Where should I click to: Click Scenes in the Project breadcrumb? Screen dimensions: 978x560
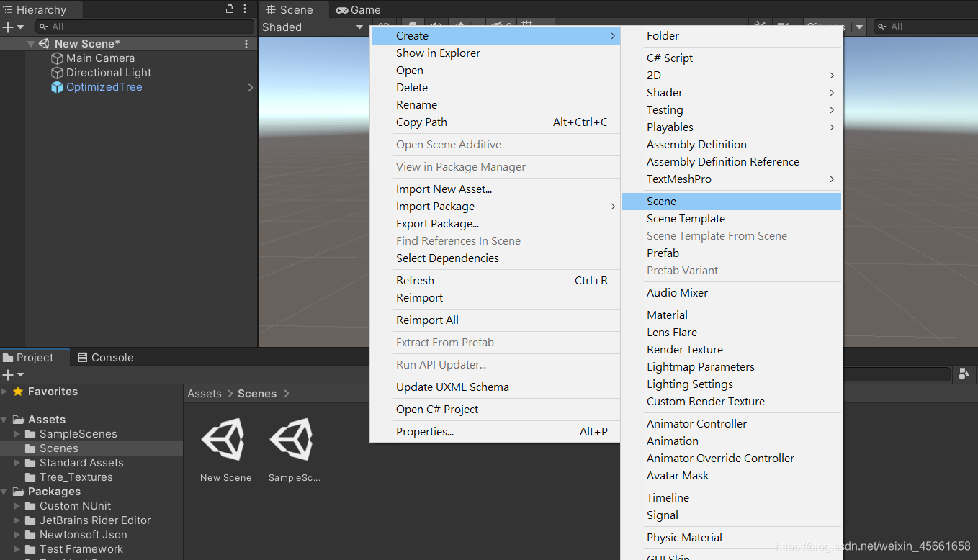[257, 394]
